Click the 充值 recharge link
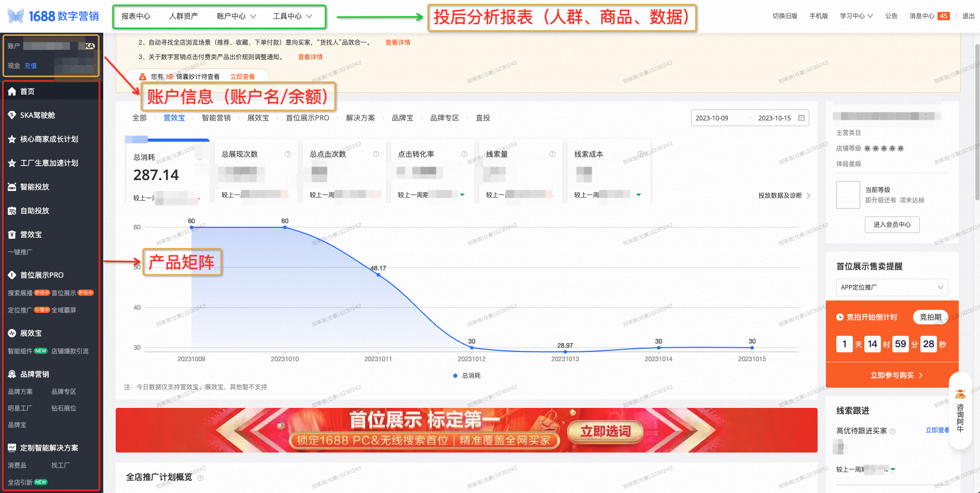The width and height of the screenshot is (980, 493). pyautogui.click(x=31, y=66)
